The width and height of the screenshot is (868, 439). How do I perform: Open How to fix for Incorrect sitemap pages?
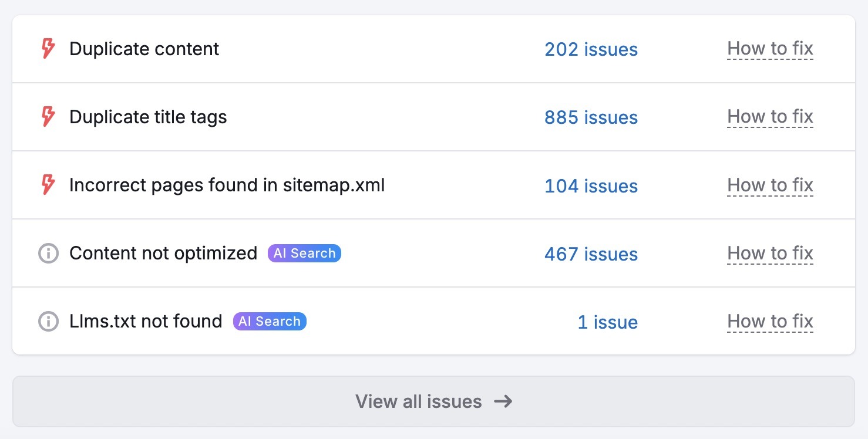pyautogui.click(x=770, y=185)
